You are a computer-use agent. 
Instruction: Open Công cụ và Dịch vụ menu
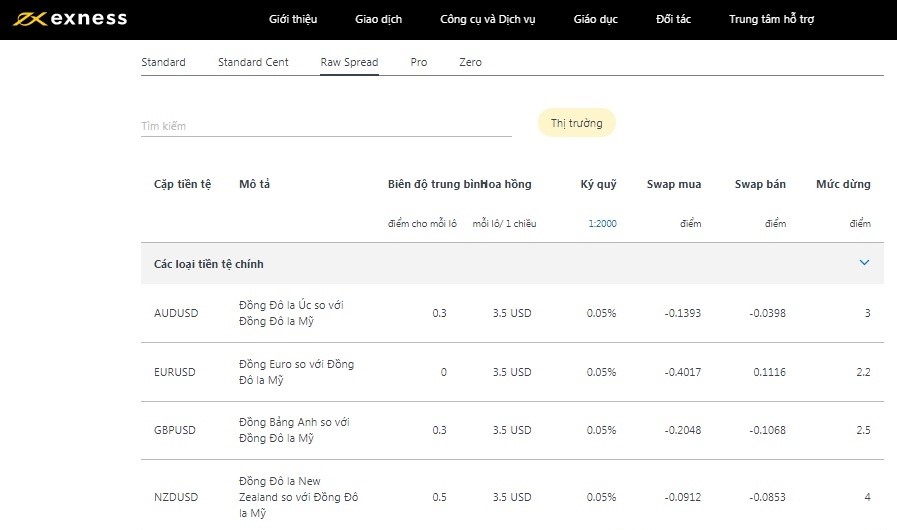(x=488, y=20)
